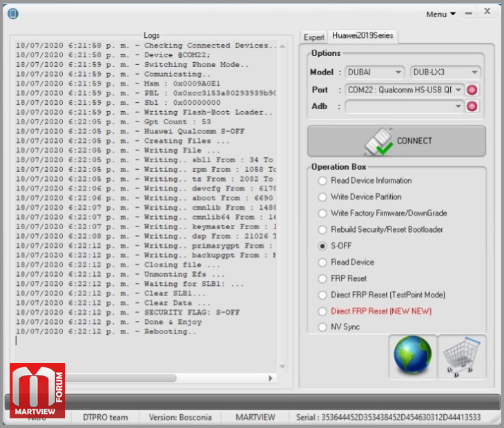The image size is (504, 428).
Task: Open the globe website button
Action: (x=413, y=357)
